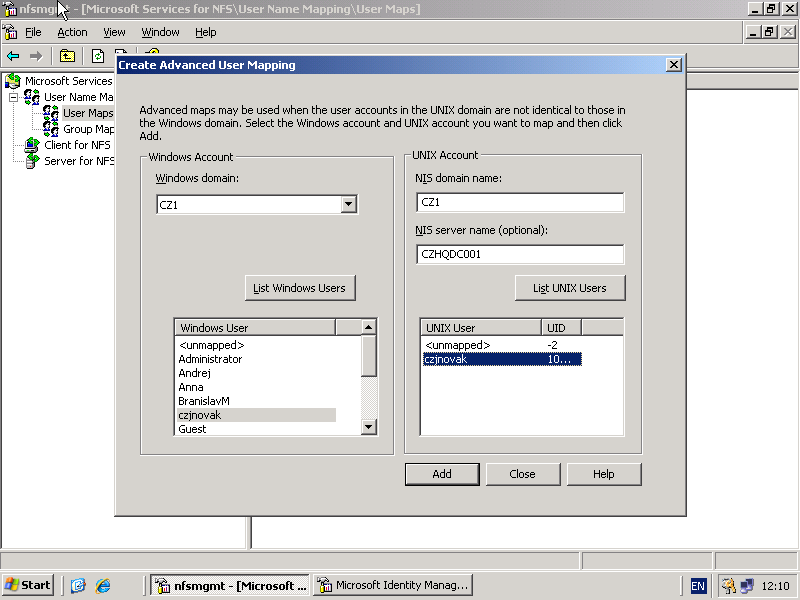Click the UNIX User column header
The width and height of the screenshot is (800, 600).
[481, 328]
